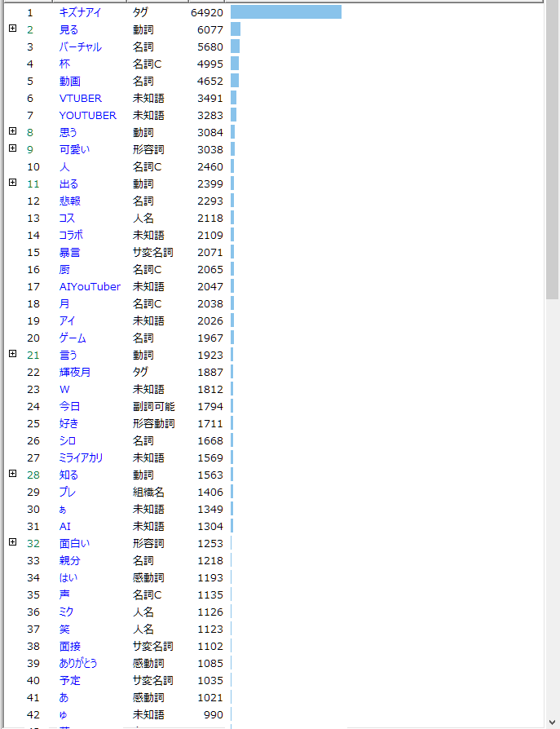The image size is (560, 729).
Task: Expand the 思う row
Action: coord(13,131)
